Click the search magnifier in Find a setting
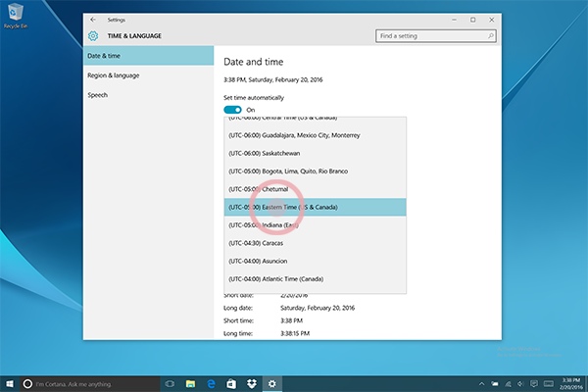The width and height of the screenshot is (588, 392). coord(491,36)
